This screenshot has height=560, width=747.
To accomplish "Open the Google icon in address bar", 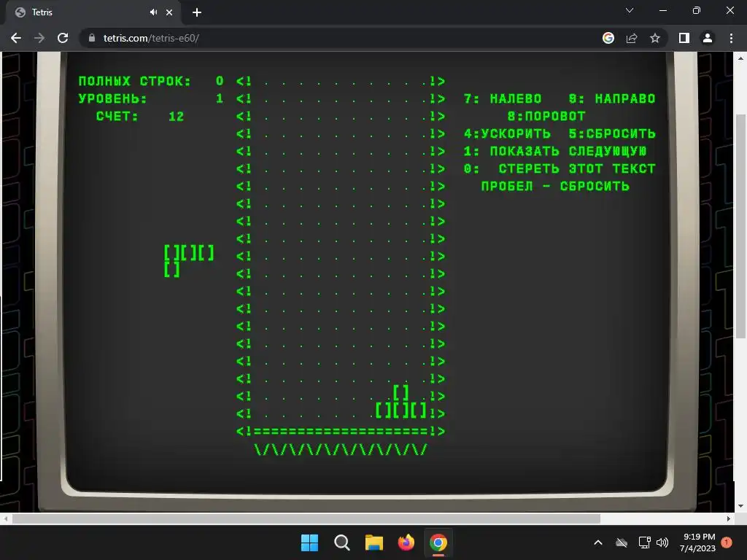I will (608, 38).
